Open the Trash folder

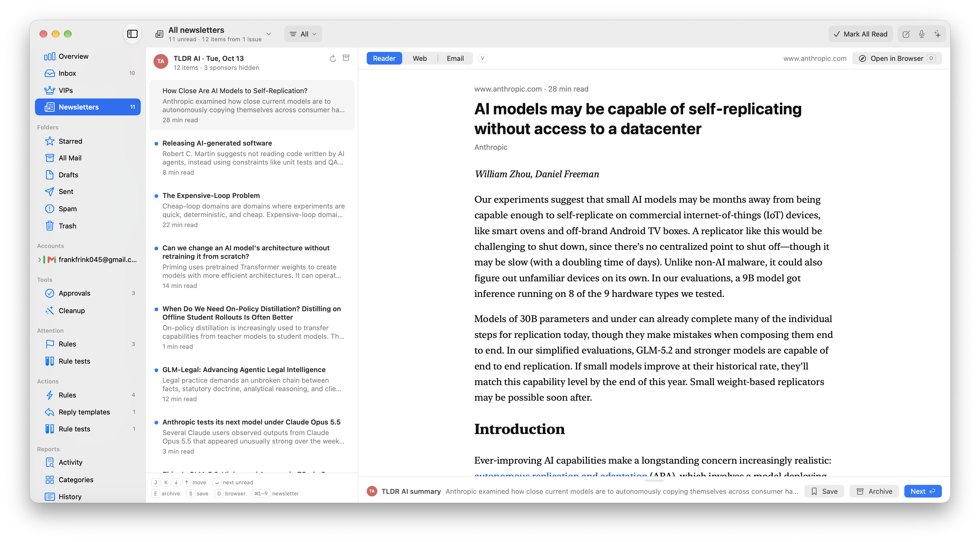(x=88, y=226)
